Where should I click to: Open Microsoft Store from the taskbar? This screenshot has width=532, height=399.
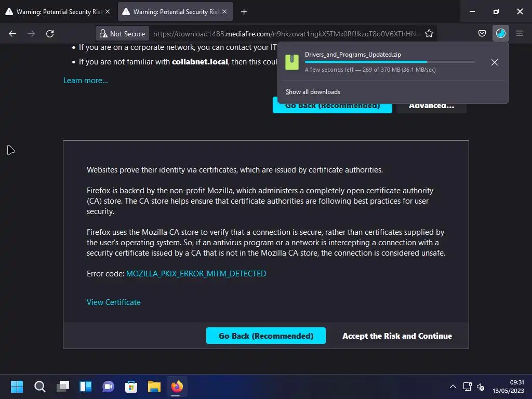(131, 387)
